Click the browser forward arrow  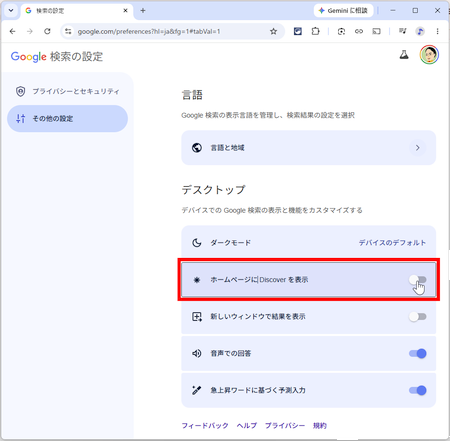[x=30, y=31]
